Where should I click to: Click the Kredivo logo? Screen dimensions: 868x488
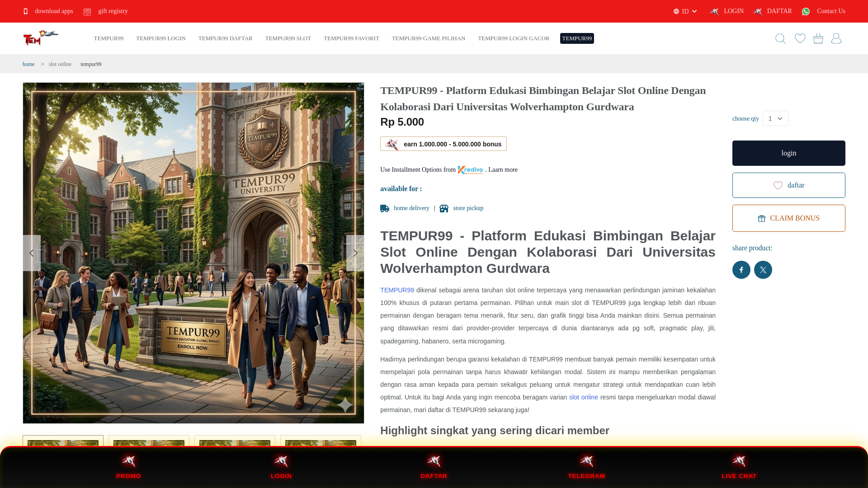pyautogui.click(x=470, y=170)
